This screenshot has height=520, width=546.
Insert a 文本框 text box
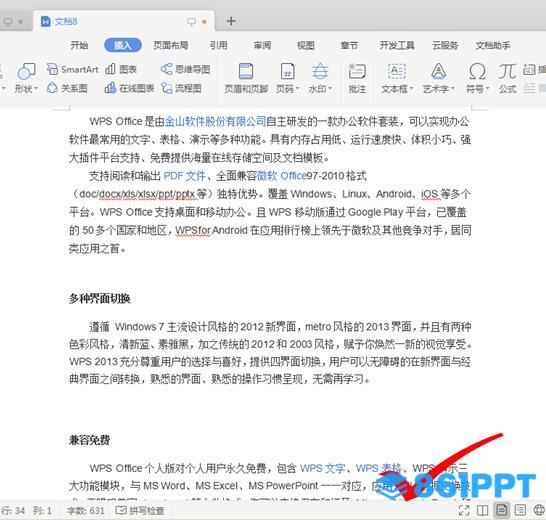(x=397, y=78)
